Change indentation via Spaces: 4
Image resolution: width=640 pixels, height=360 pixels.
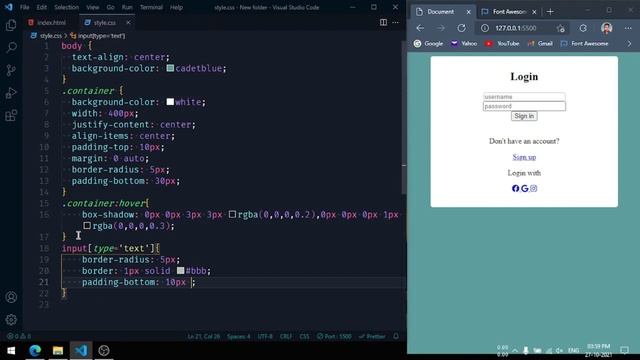coord(238,336)
